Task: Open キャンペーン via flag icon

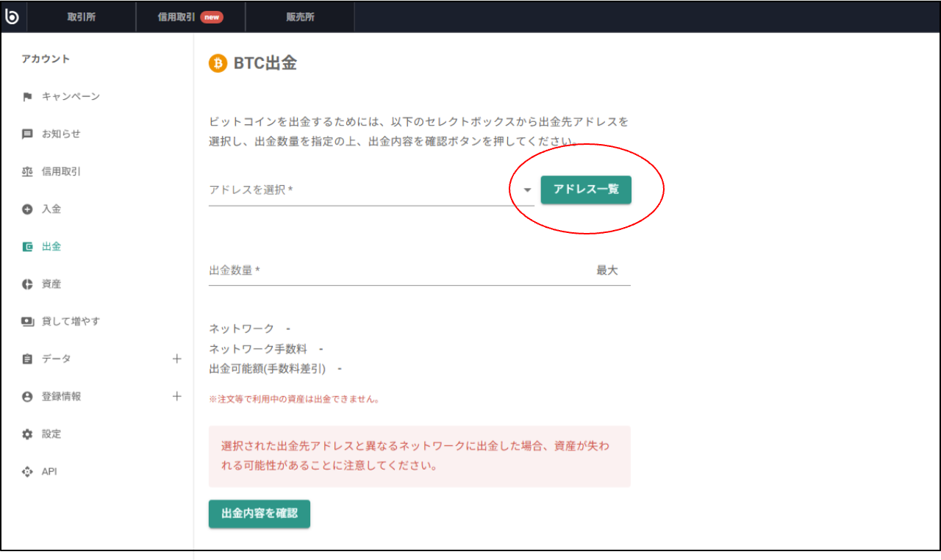Action: pos(28,96)
